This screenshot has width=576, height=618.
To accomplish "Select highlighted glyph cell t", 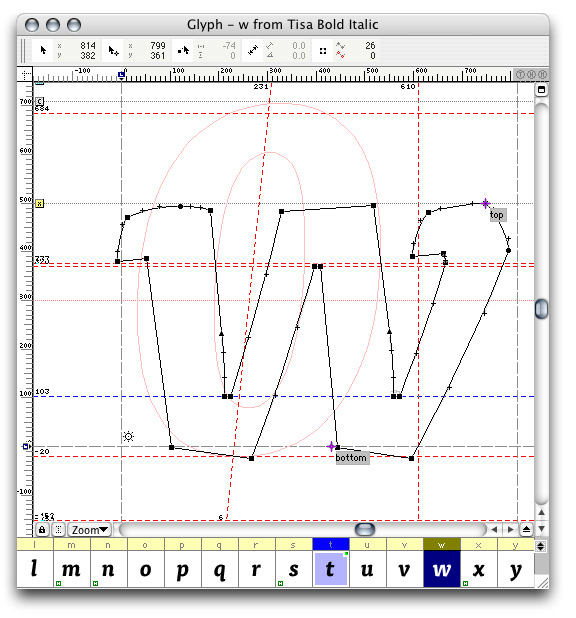I will [331, 569].
